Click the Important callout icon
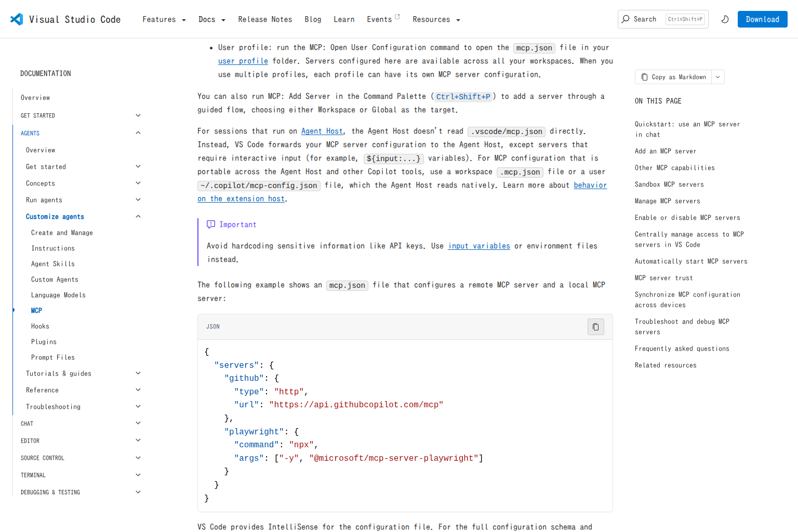Viewport: 798px width, 532px height. [x=211, y=224]
